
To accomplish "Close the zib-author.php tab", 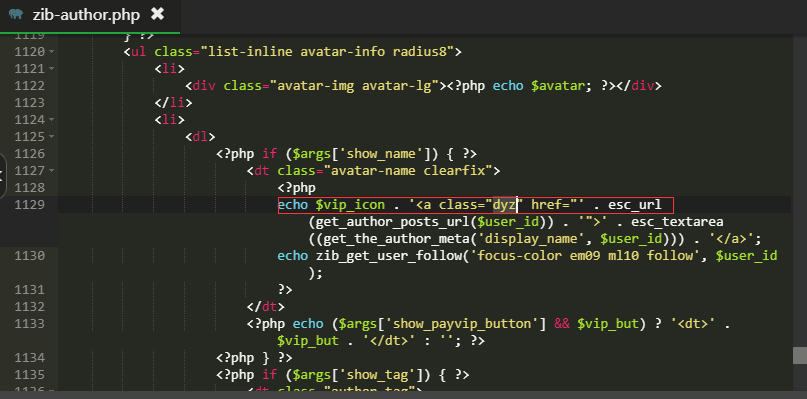I will pos(157,14).
